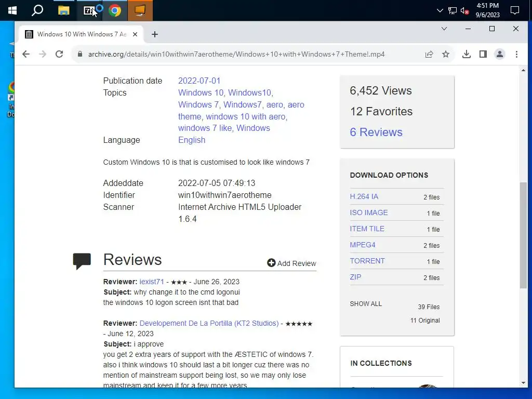Open the ZIP download option
Viewport: 532px width, 399px height.
tap(355, 277)
